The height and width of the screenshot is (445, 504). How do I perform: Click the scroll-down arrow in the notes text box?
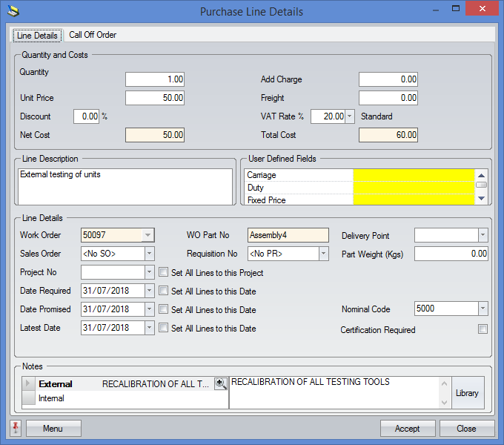(x=444, y=402)
